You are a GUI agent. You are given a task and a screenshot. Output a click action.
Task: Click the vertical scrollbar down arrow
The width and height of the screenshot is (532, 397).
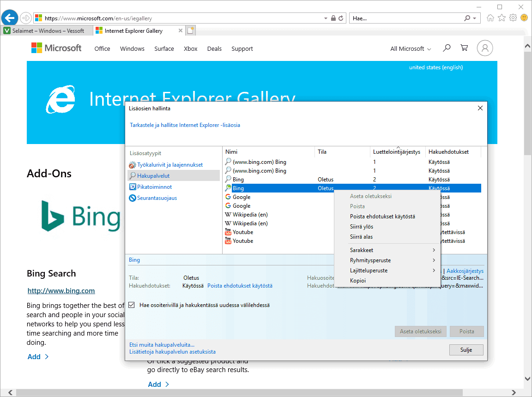coord(527,379)
